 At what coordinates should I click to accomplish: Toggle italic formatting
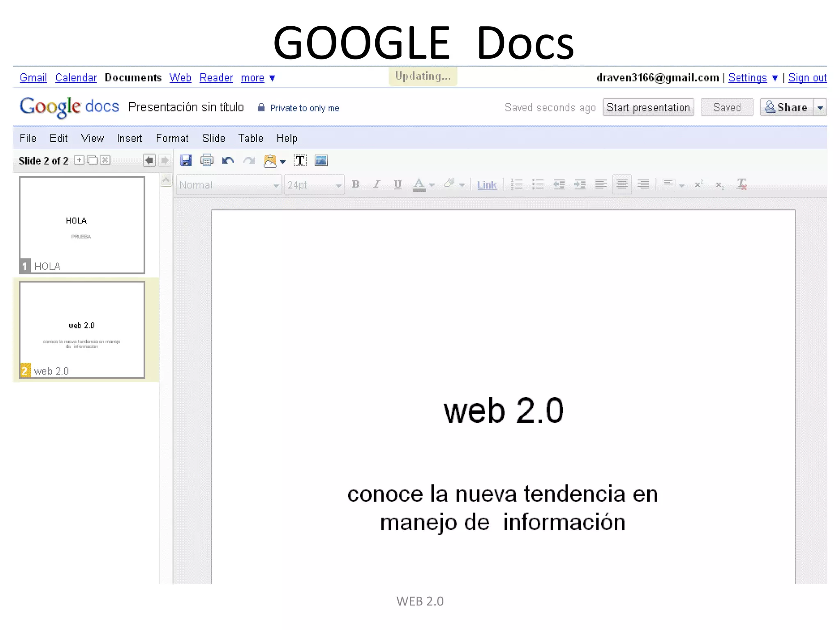coord(377,185)
